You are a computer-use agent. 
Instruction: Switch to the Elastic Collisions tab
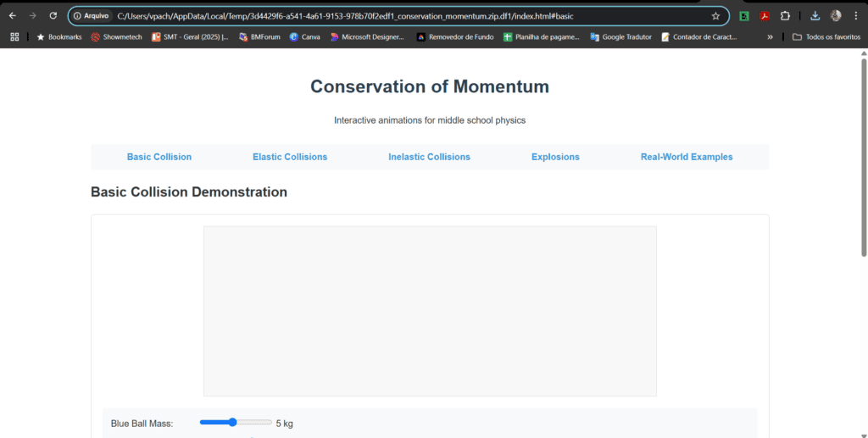click(290, 157)
